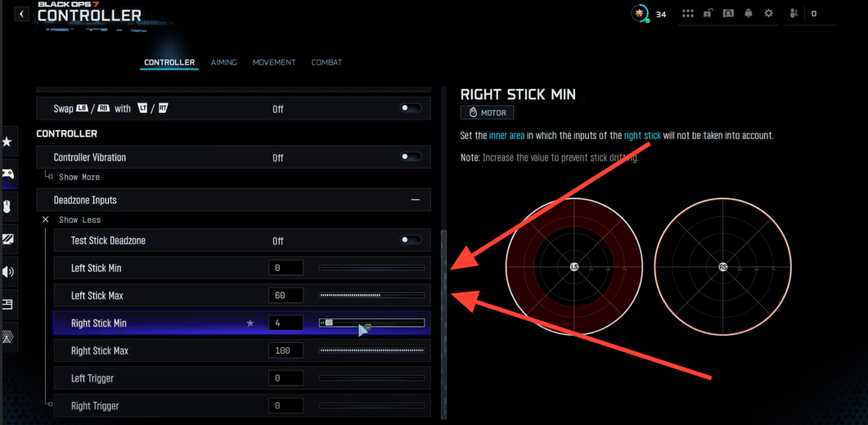Click the Left Stick Max slider

(x=371, y=296)
